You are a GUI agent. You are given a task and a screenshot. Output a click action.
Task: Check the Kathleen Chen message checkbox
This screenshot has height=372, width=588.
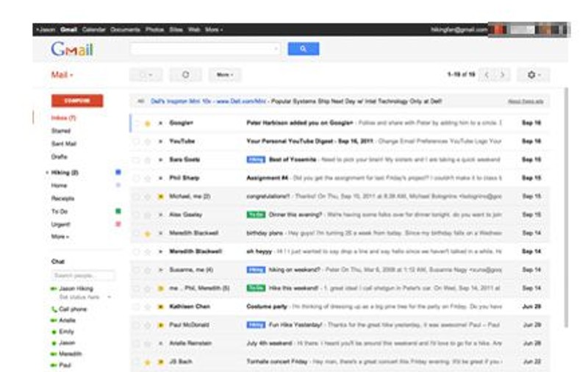coord(136,307)
